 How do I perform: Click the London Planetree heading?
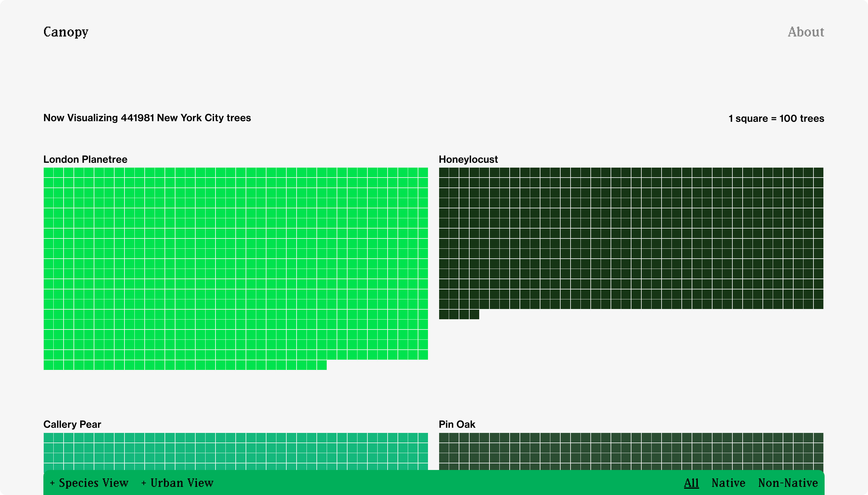pos(85,159)
